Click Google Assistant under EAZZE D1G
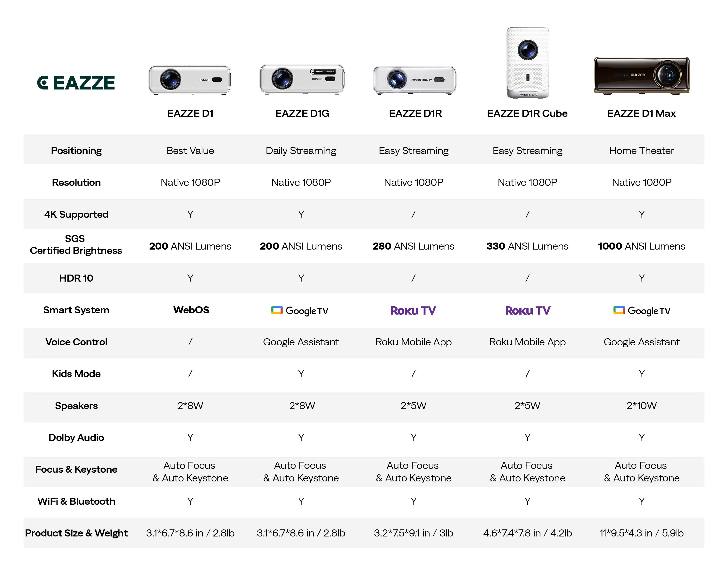Image resolution: width=728 pixels, height=576 pixels. 301,342
